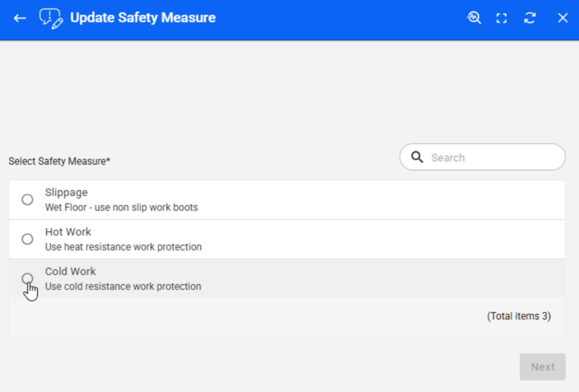
Task: Click 'Wet Floor - use non slip work boots' description
Action: coord(121,208)
